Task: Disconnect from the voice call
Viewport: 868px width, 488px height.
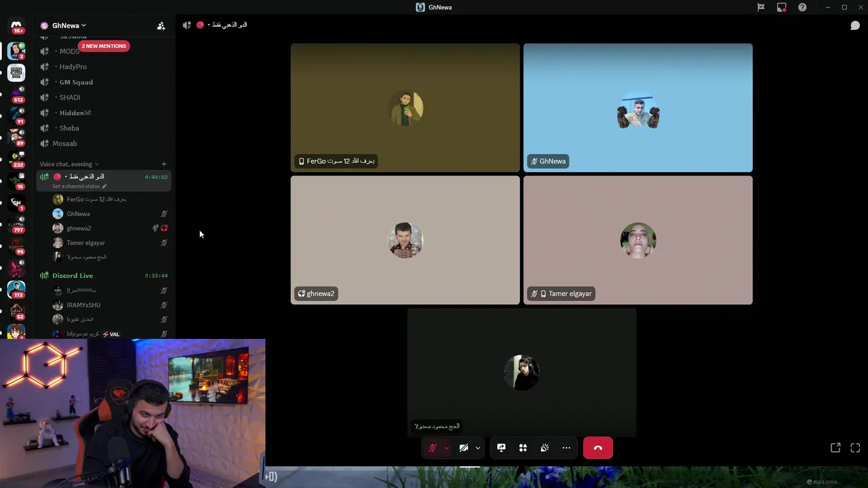Action: [597, 448]
